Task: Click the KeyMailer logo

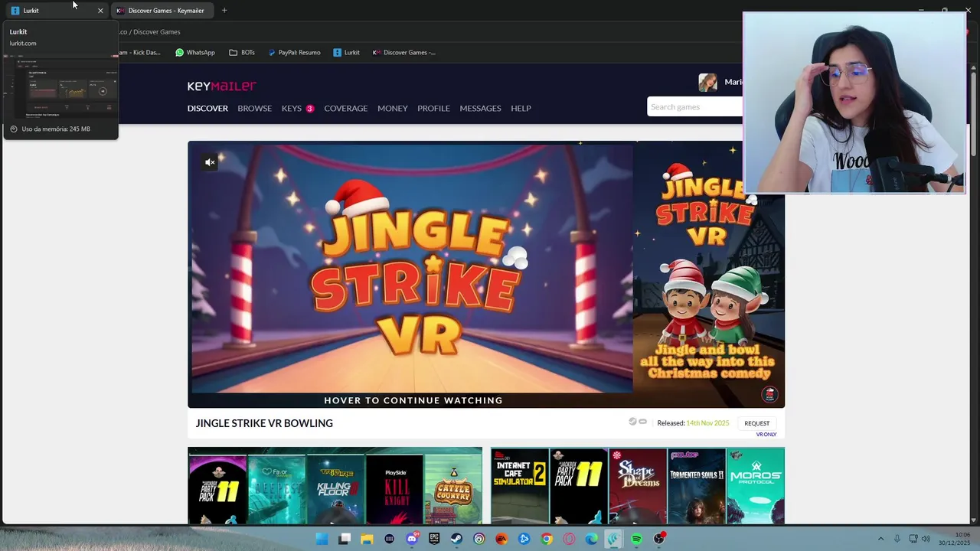Action: 222,86
